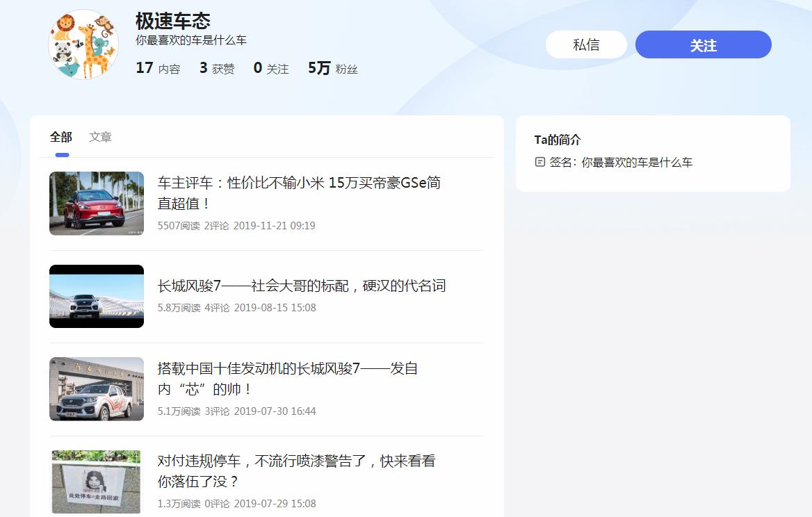Screen dimensions: 812x517
Task: View the 风骏7 white bridge thumbnail
Action: (97, 296)
